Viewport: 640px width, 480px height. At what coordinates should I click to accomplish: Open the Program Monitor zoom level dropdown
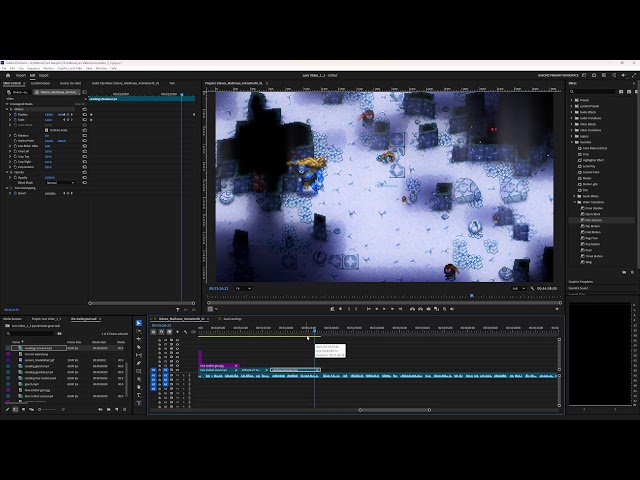(x=243, y=289)
